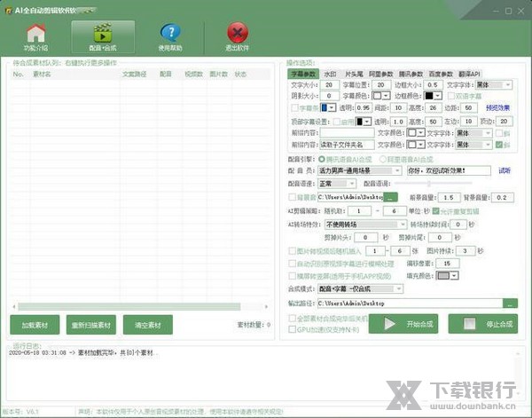
Task: Click the 配音语调 slider handle
Action: coord(429,184)
